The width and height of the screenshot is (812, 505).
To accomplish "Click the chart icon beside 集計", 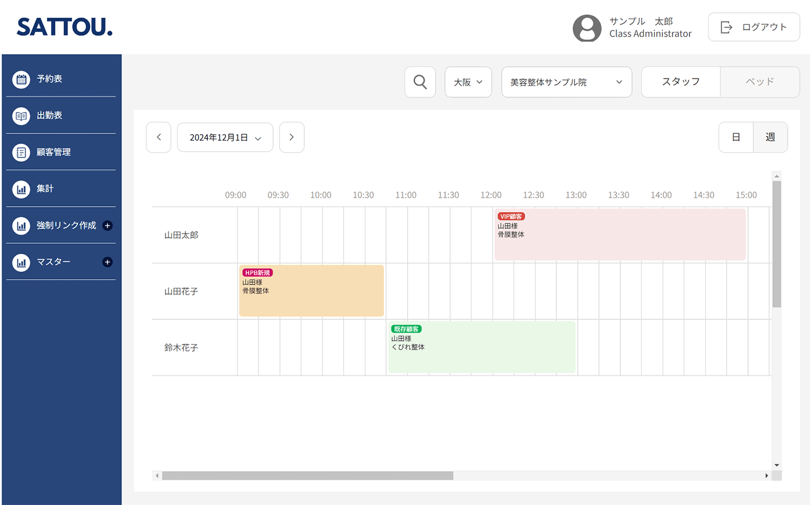I will click(21, 189).
